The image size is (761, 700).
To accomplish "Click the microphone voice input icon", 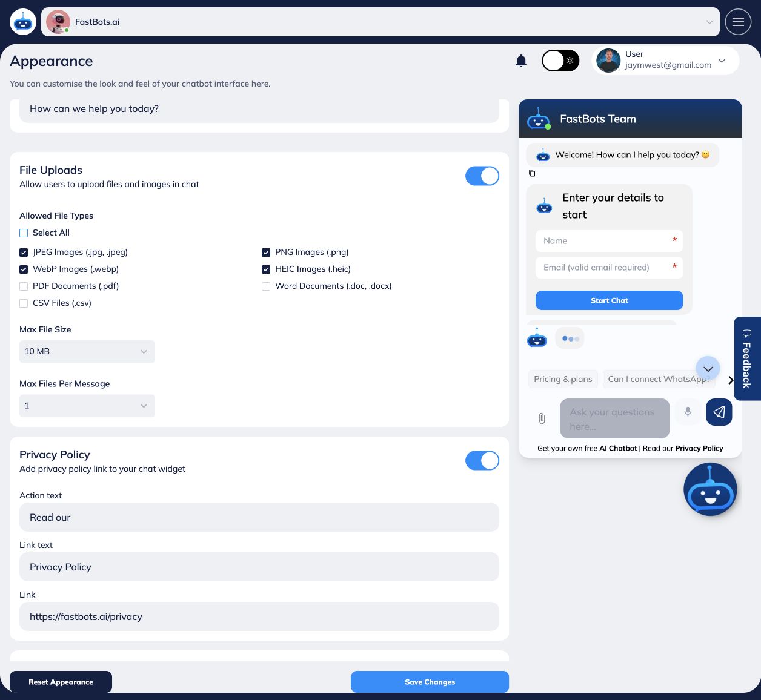I will click(688, 412).
